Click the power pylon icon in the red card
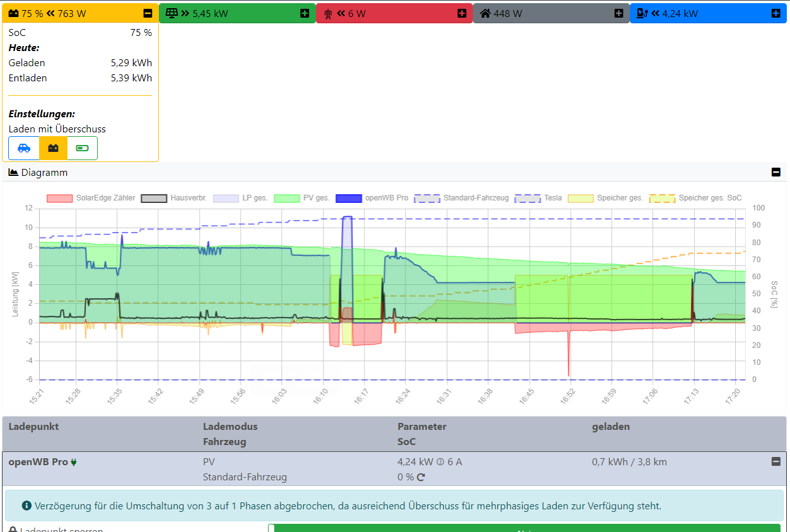The width and height of the screenshot is (790, 532). (x=328, y=13)
